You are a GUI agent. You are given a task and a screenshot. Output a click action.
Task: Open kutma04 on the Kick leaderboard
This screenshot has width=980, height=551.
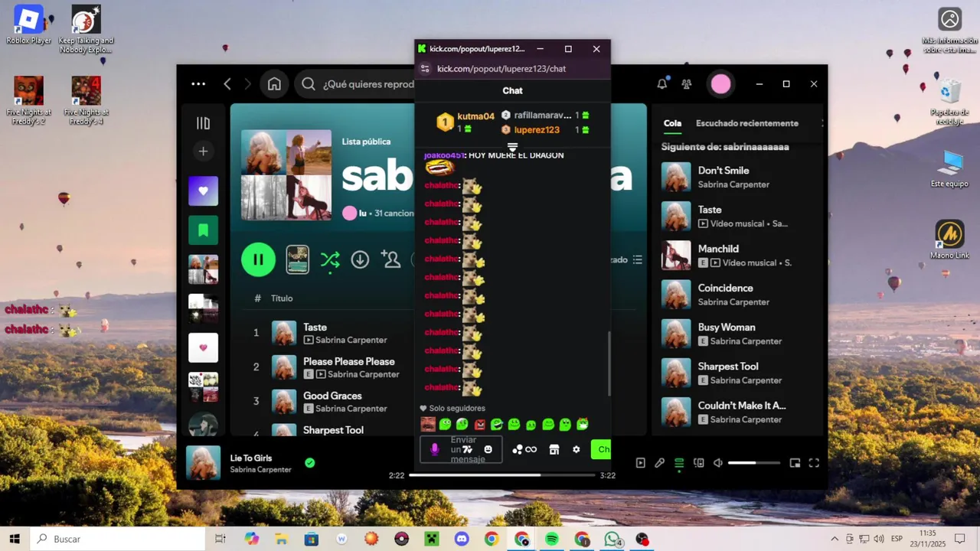[x=475, y=116]
